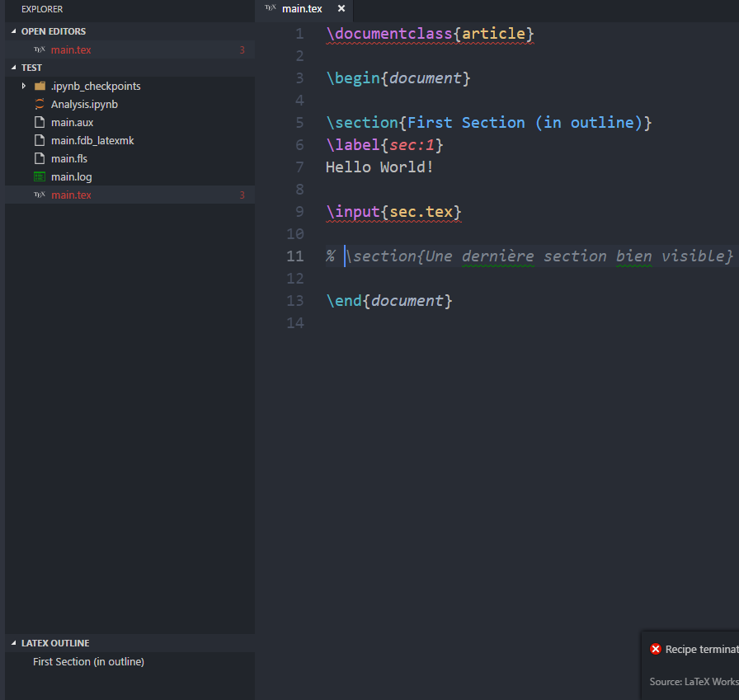The height and width of the screenshot is (700, 739).
Task: Click the red error icon in the Recipe terminated notification
Action: (x=656, y=649)
